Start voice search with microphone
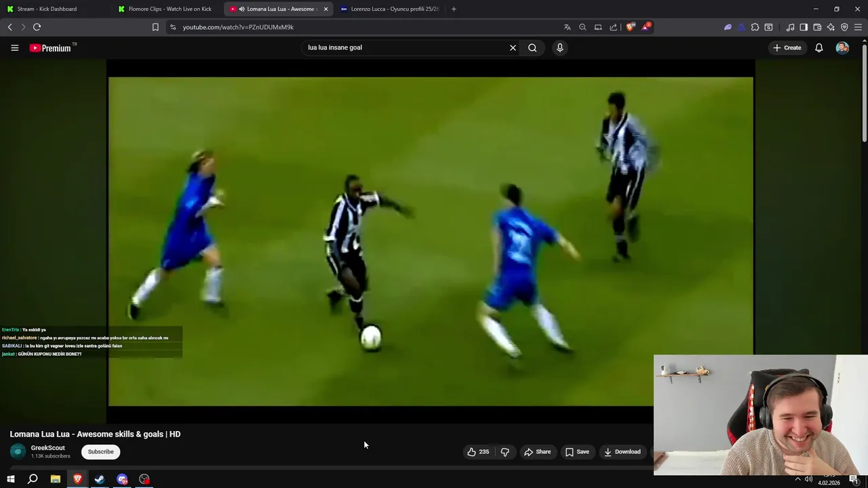Viewport: 868px width, 488px height. coord(559,47)
